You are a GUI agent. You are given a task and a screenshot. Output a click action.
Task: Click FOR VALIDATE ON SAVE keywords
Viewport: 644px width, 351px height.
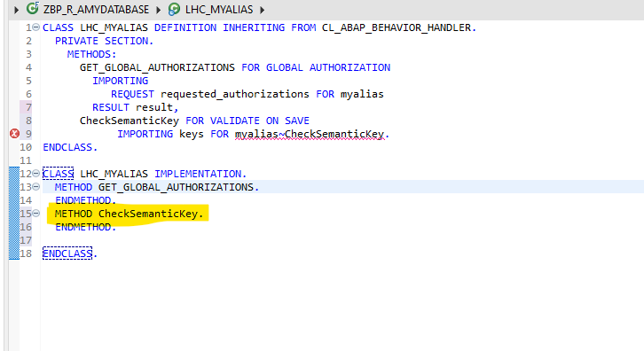[247, 121]
